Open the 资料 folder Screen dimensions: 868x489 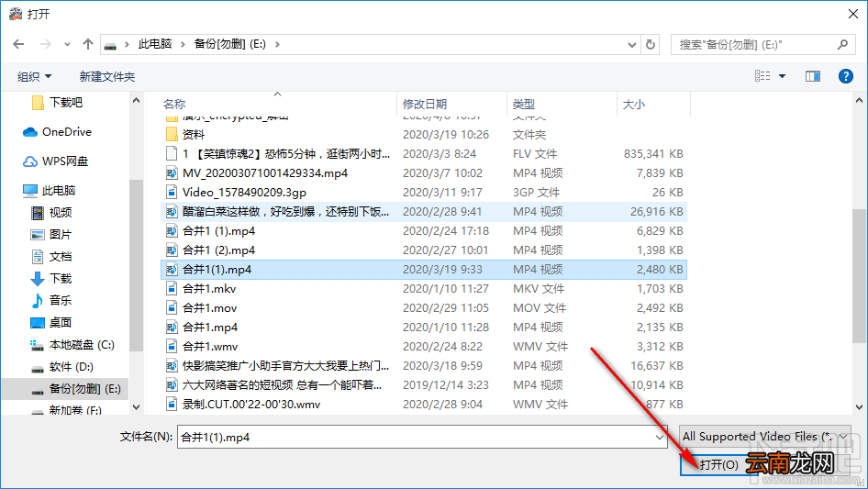click(185, 135)
